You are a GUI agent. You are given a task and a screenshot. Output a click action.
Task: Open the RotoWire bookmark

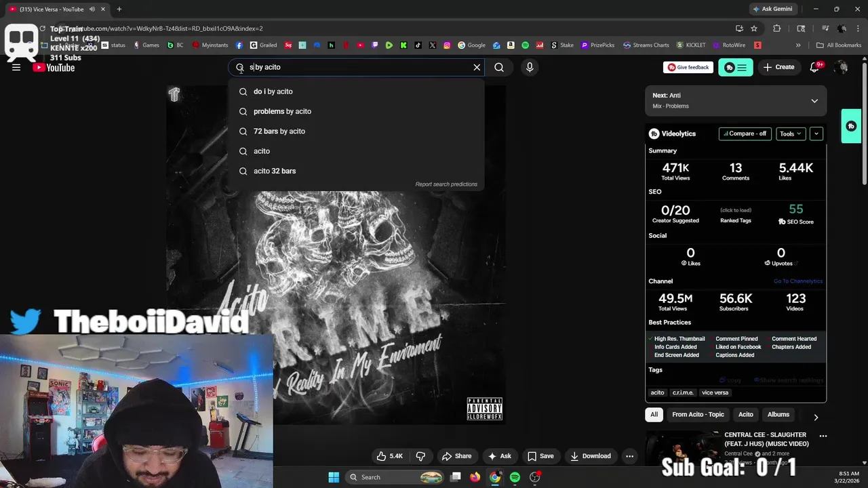[729, 45]
